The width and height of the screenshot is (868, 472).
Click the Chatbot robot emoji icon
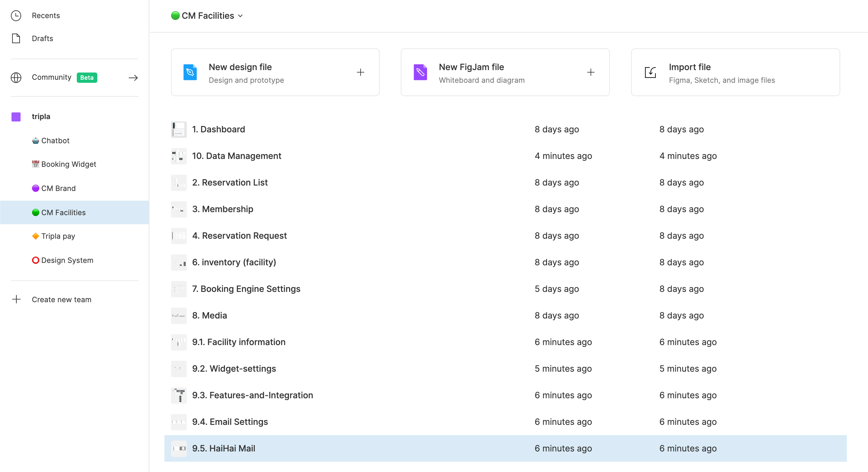(x=35, y=141)
